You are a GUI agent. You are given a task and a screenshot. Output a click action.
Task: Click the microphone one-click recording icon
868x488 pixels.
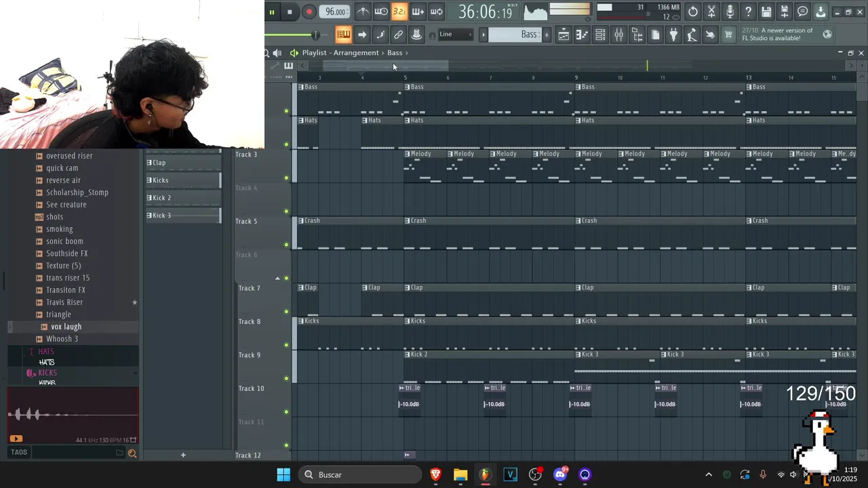(730, 12)
